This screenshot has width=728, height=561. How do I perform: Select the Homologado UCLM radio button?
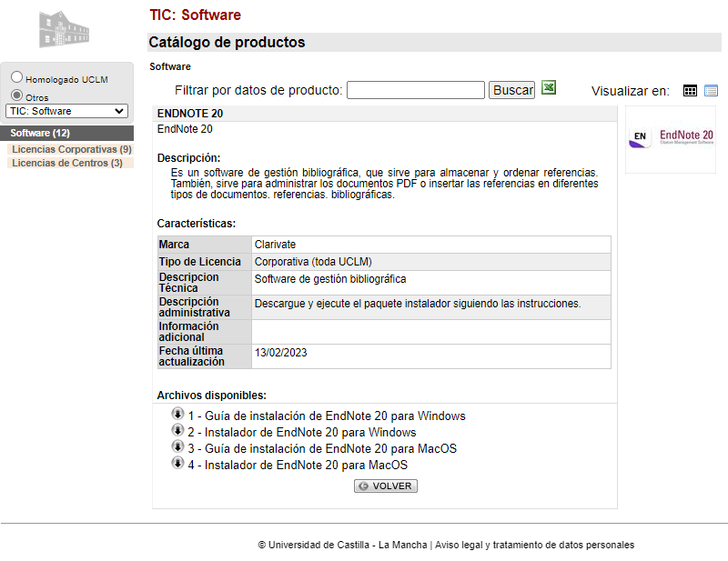click(x=16, y=77)
